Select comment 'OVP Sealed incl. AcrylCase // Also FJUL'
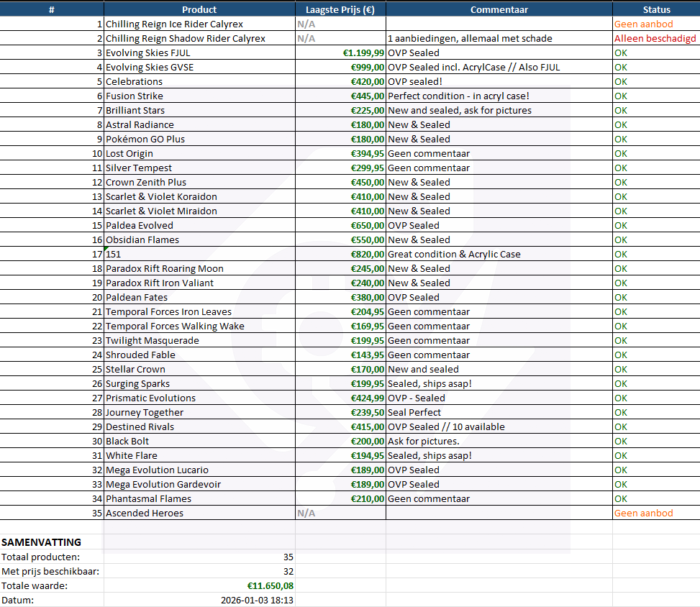Image resolution: width=700 pixels, height=607 pixels. [499, 67]
